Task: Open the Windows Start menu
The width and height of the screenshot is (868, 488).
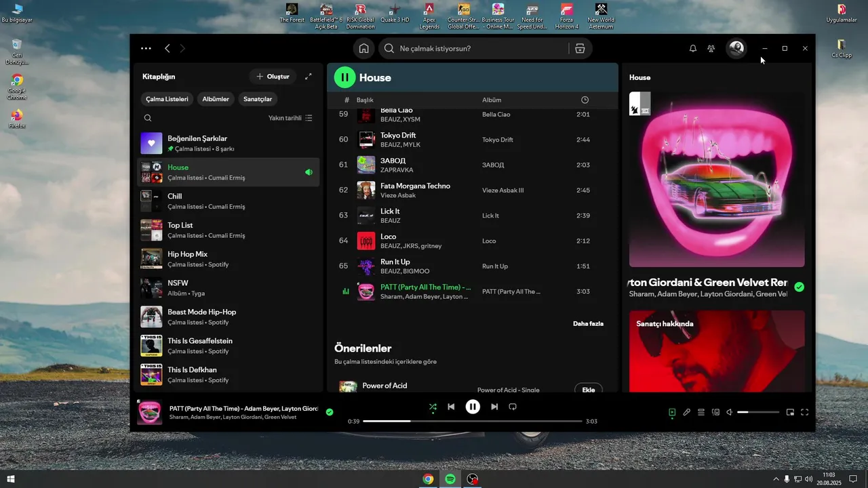Action: 11,479
